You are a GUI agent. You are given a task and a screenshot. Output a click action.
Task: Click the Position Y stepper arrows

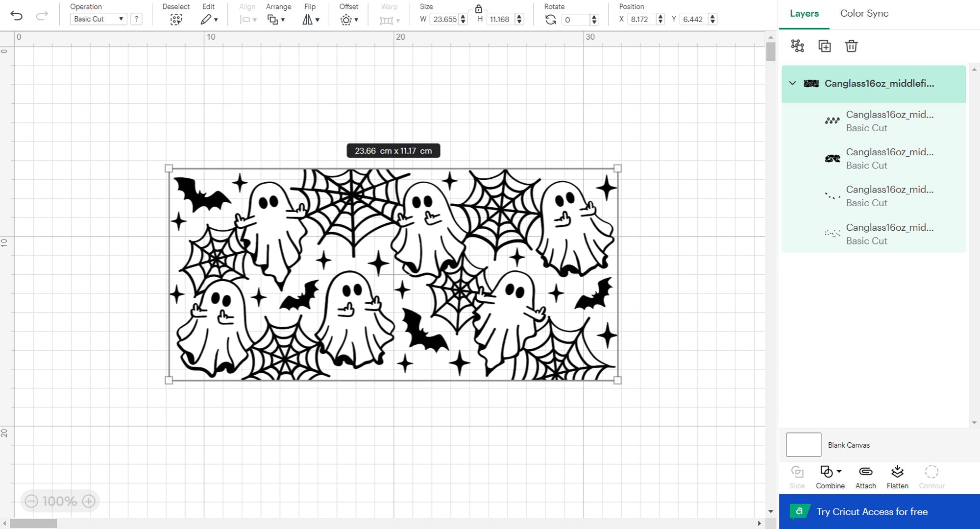[712, 19]
